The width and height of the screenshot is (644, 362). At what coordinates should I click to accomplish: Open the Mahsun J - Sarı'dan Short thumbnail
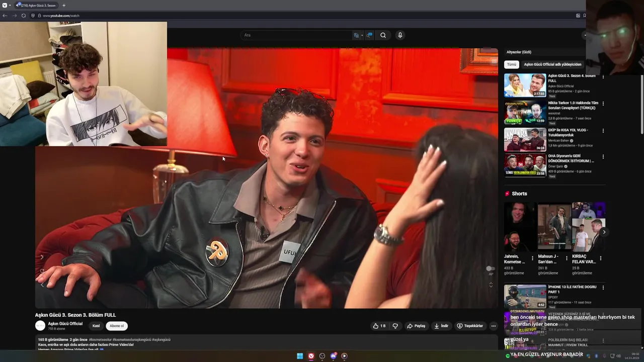(554, 227)
